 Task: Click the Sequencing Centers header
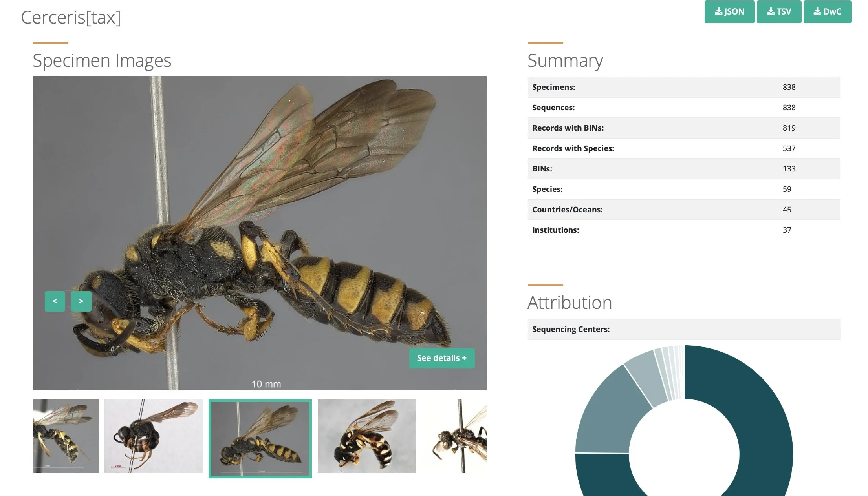click(571, 329)
